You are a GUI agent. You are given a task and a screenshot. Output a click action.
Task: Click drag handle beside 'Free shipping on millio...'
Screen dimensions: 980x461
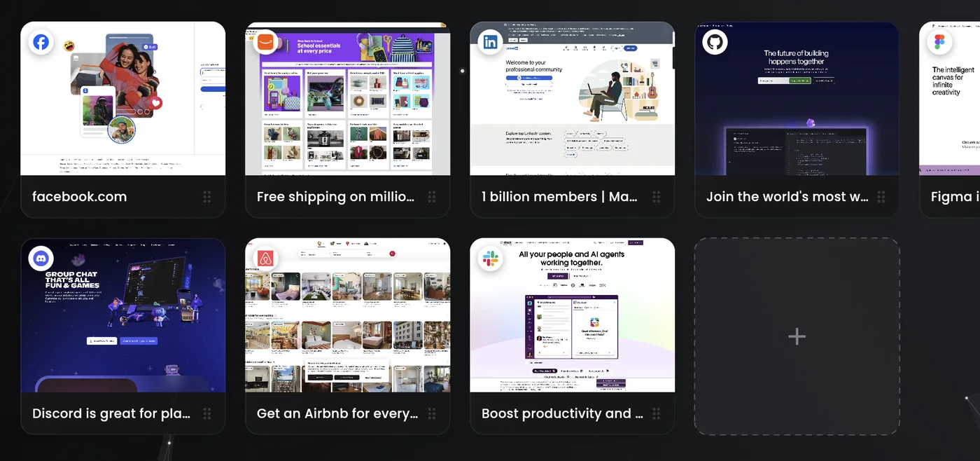click(432, 197)
